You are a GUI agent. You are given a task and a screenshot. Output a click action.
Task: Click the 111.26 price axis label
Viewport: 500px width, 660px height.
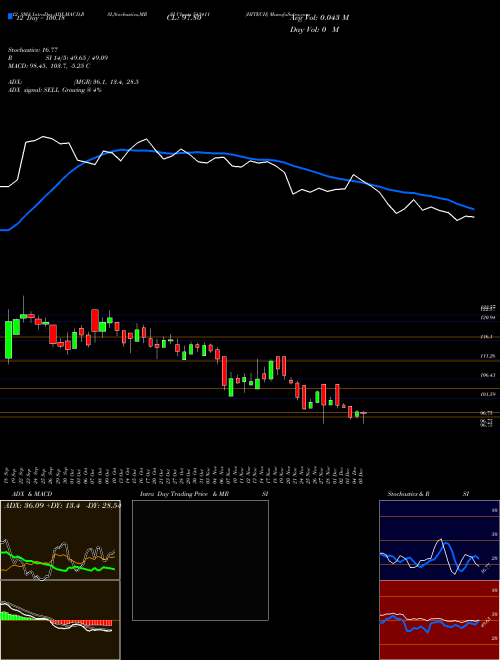tap(488, 356)
